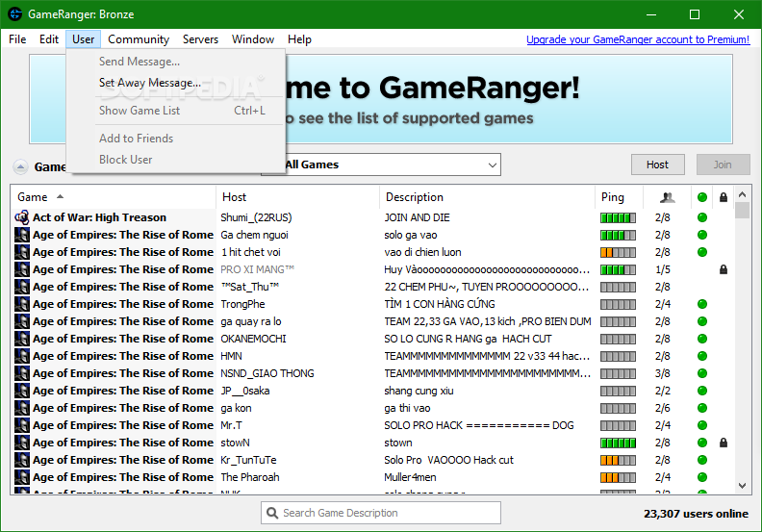Viewport: 762px width, 532px height.
Task: Open the All Games filter dropdown
Action: coord(381,165)
